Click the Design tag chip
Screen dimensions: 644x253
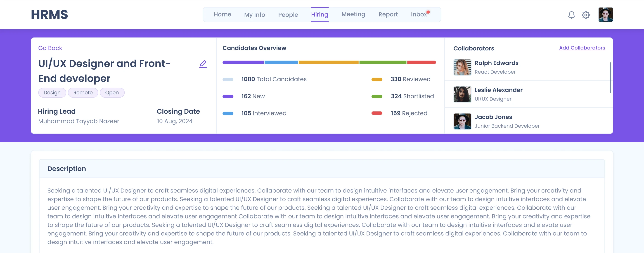pyautogui.click(x=52, y=93)
